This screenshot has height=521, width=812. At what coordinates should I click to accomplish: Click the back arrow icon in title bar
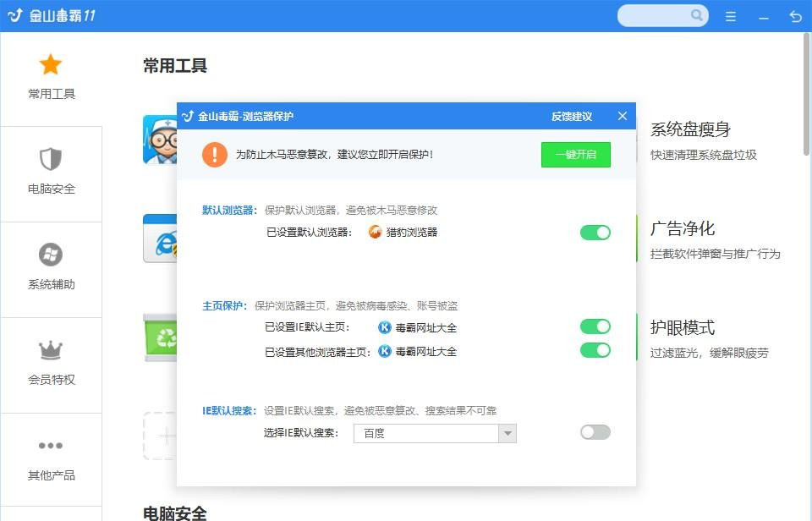tap(793, 15)
